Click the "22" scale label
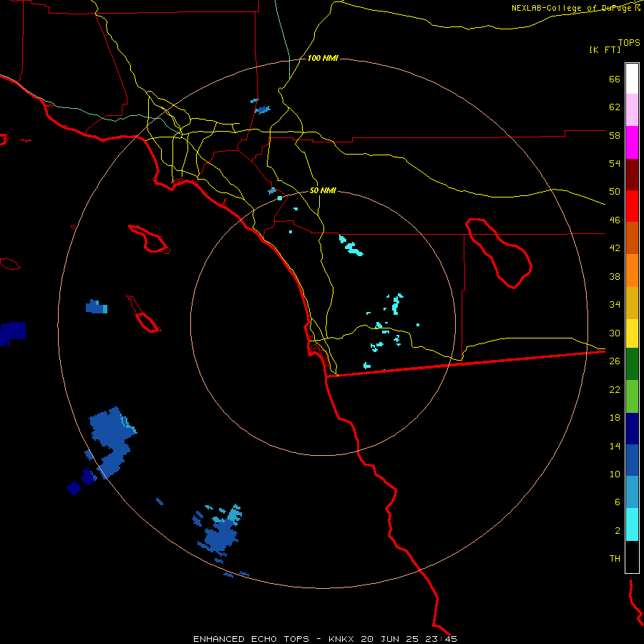The image size is (644, 644). [615, 389]
